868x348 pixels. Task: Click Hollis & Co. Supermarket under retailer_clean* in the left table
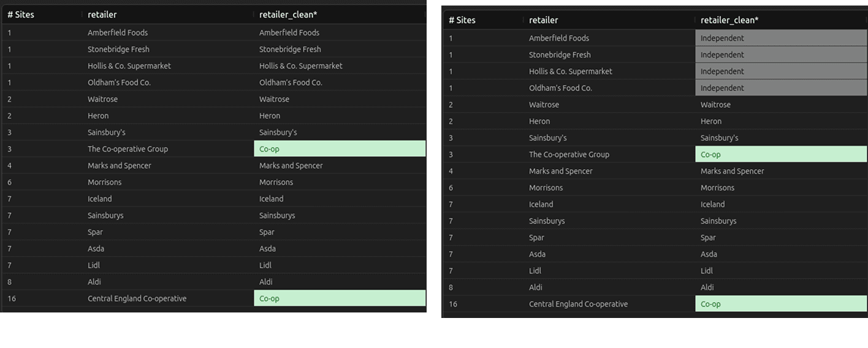coord(301,66)
